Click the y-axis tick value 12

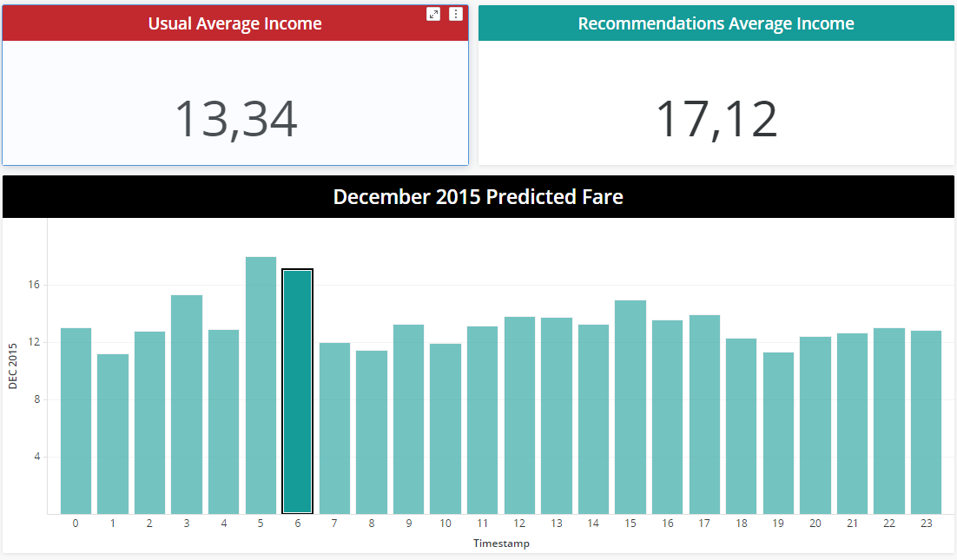pyautogui.click(x=34, y=342)
